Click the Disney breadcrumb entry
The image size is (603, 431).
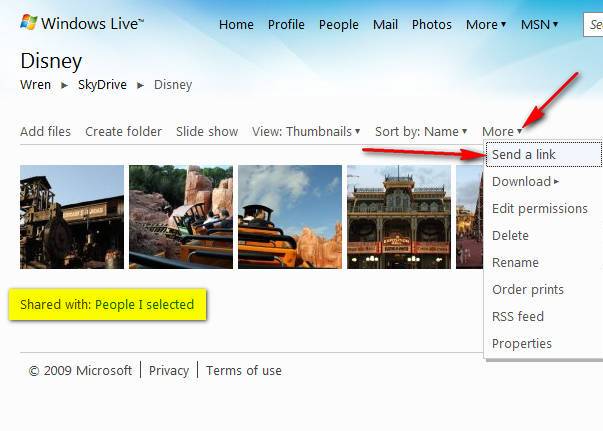[x=173, y=85]
